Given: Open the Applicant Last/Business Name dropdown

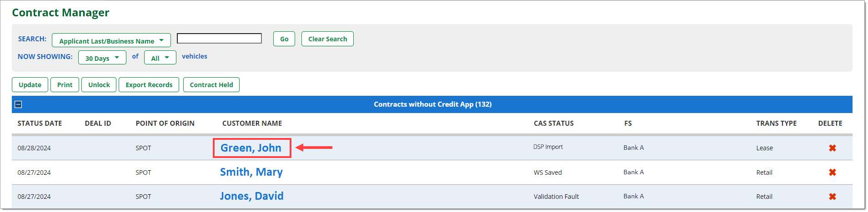Looking at the screenshot, I should pyautogui.click(x=111, y=40).
